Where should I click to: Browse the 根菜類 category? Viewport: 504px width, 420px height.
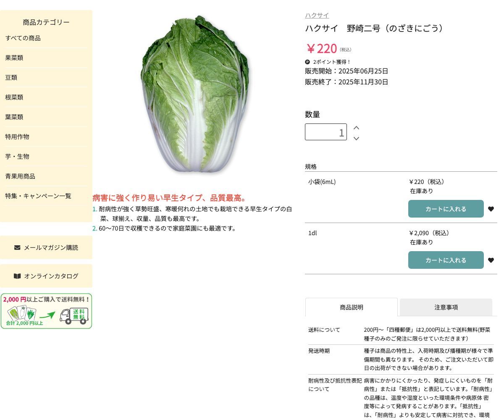click(14, 97)
